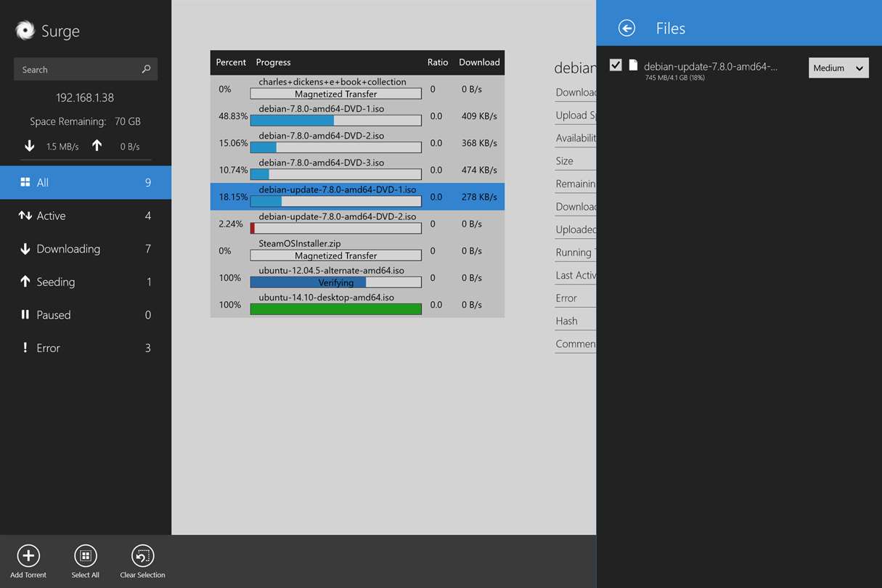Click green progress bar of ubuntu-14.10-desktop
This screenshot has width=882, height=588.
[336, 309]
